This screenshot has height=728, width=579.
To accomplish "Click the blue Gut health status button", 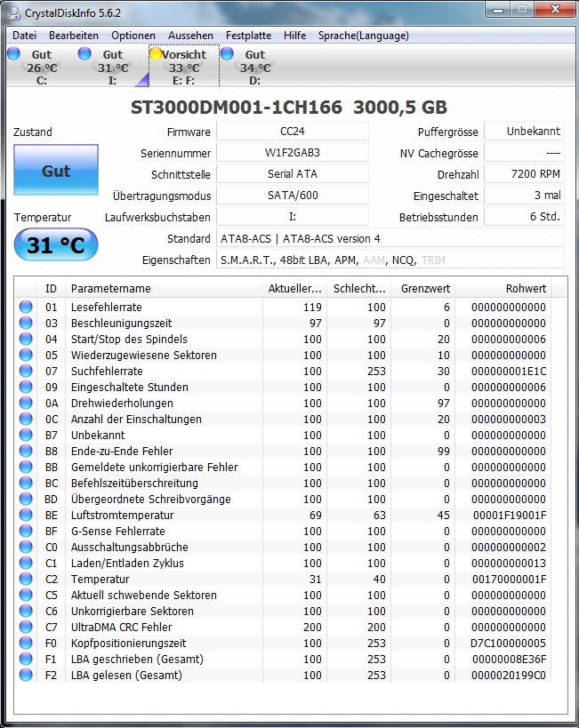I will 56,170.
